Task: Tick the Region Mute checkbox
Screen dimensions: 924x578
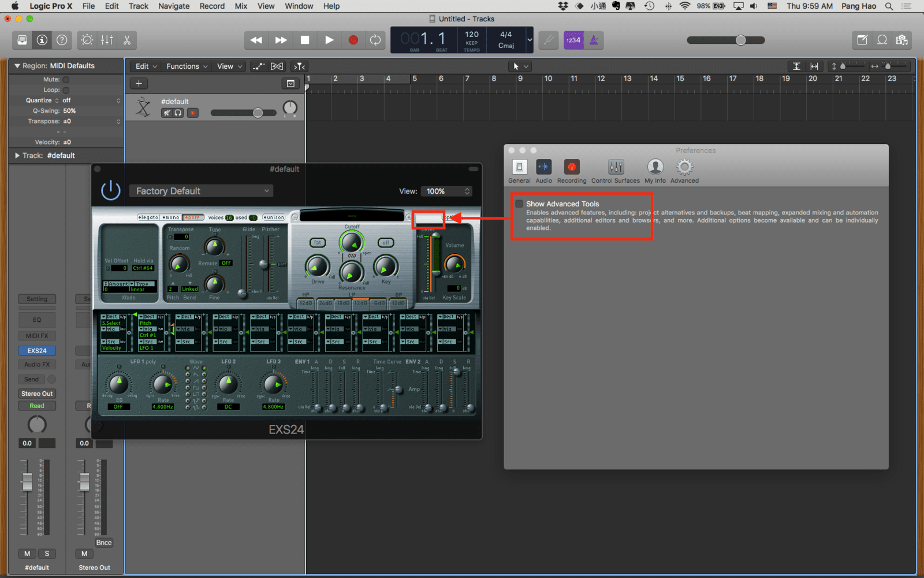Action: pyautogui.click(x=66, y=80)
